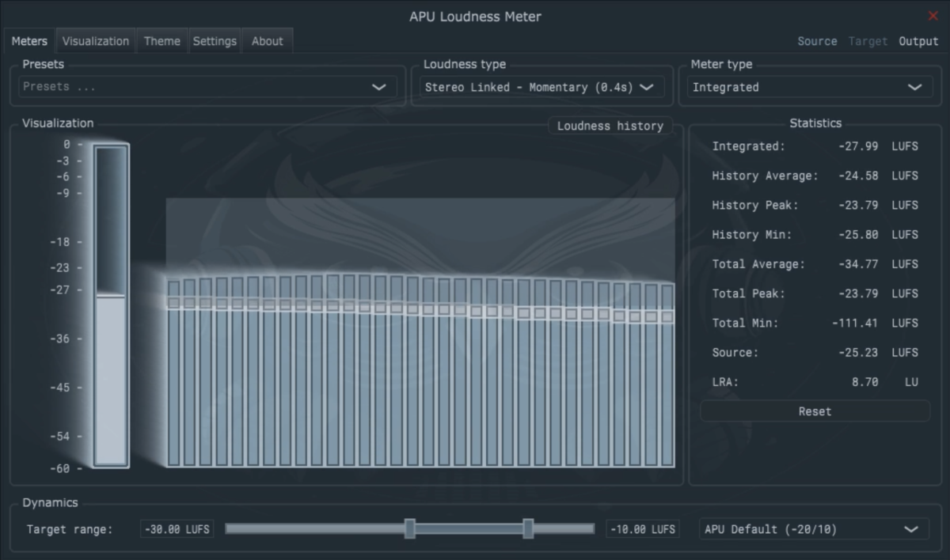This screenshot has width=950, height=560.
Task: Click the vertical loudness meter bar
Action: pos(112,306)
